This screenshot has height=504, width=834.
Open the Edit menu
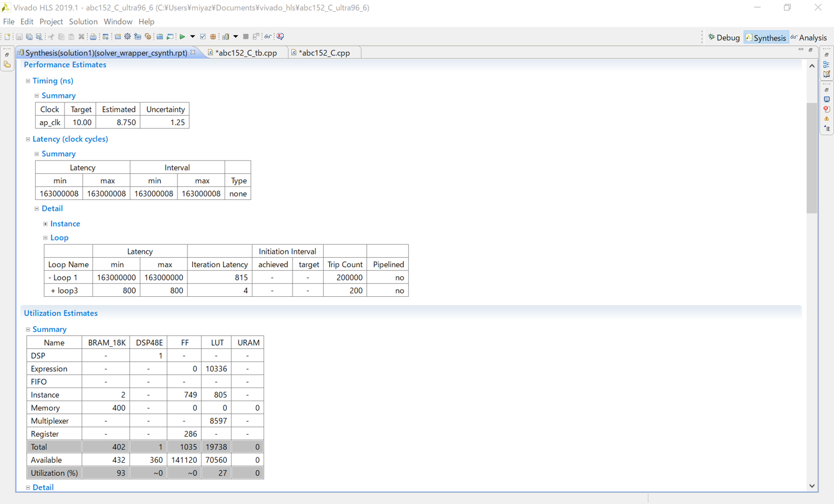[x=27, y=22]
